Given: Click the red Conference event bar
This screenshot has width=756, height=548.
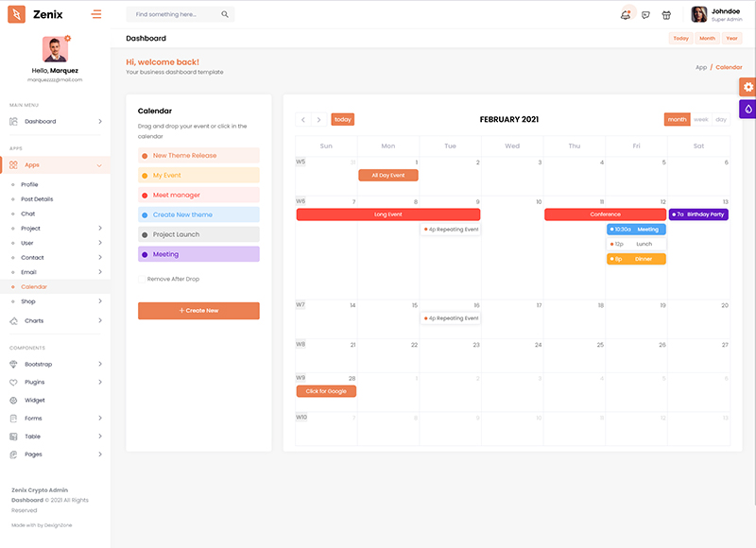Looking at the screenshot, I should tap(605, 214).
